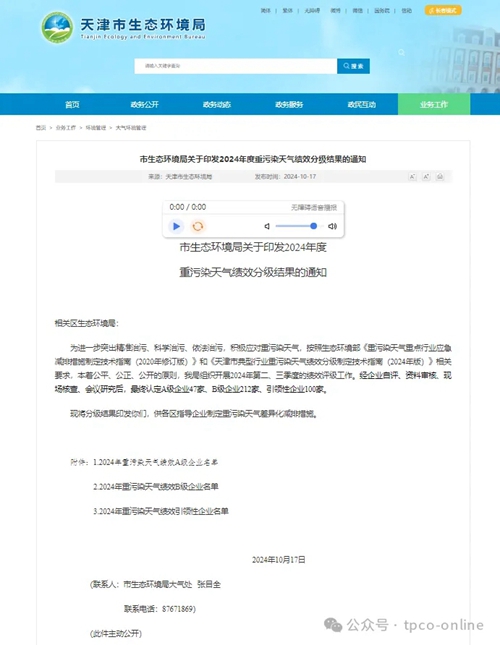The image size is (500, 645).
Task: Open the 无障碍 accessibility link
Action: [x=312, y=11]
